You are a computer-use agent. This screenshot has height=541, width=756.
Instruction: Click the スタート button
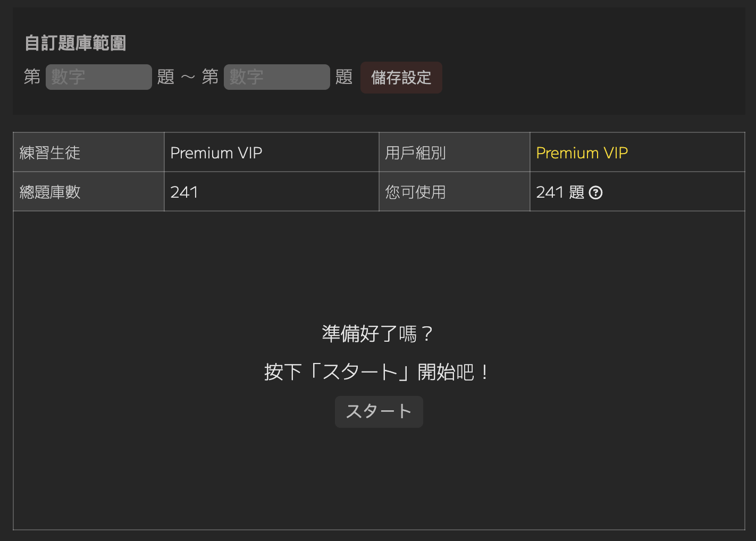[379, 411]
